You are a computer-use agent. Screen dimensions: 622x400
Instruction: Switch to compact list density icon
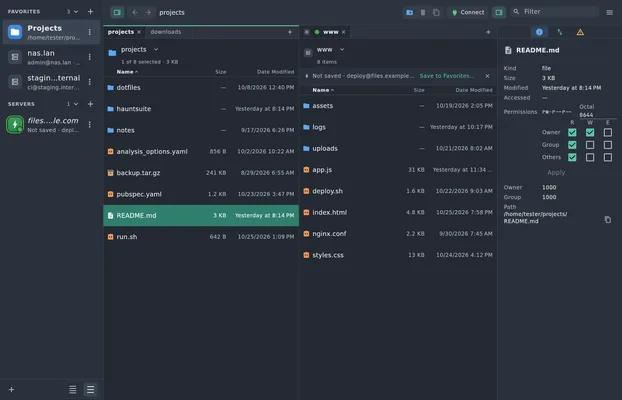(73, 390)
